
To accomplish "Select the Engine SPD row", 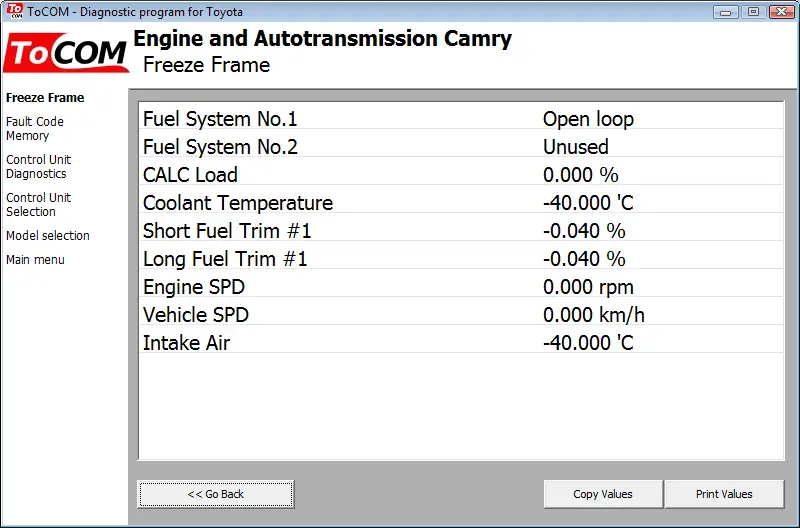I will point(461,287).
